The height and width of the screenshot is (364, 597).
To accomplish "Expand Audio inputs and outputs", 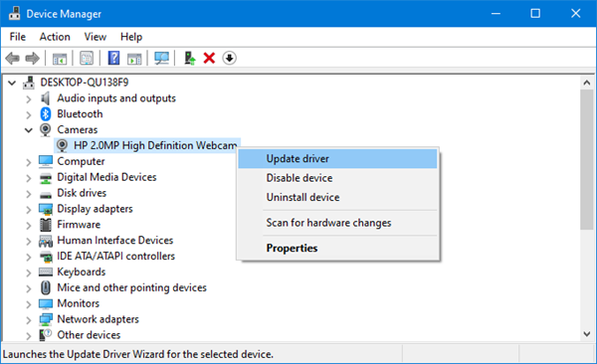I will 29,99.
